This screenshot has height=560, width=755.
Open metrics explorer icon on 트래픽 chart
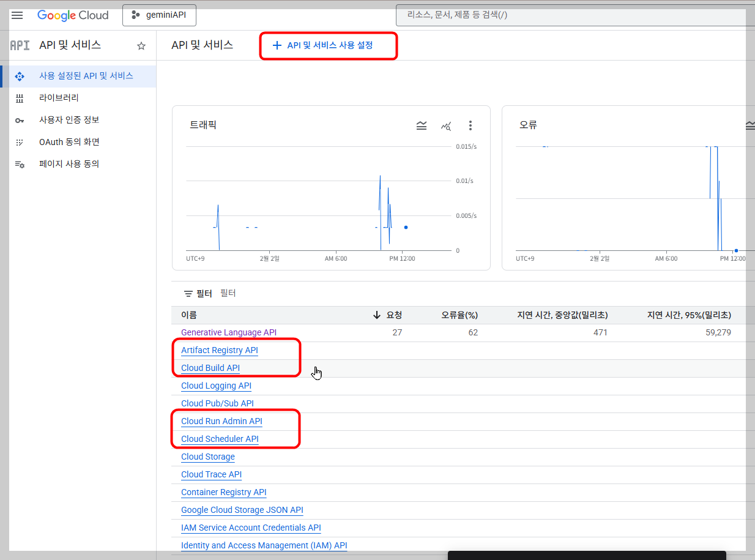point(446,125)
